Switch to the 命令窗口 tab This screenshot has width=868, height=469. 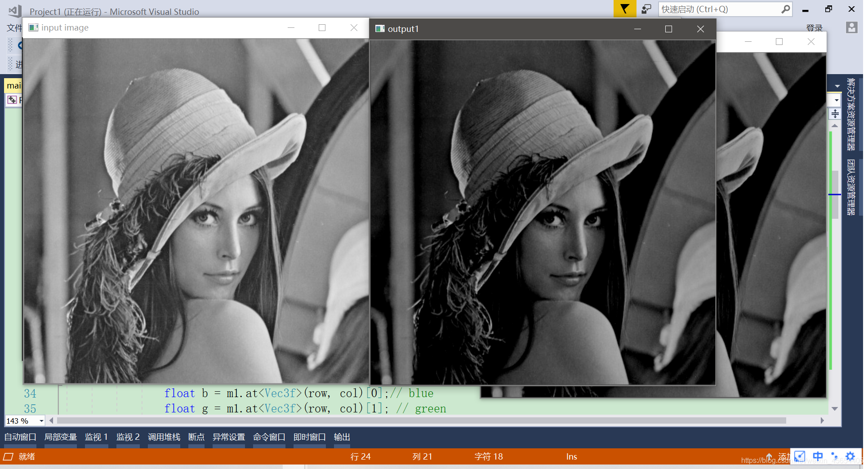pos(269,437)
